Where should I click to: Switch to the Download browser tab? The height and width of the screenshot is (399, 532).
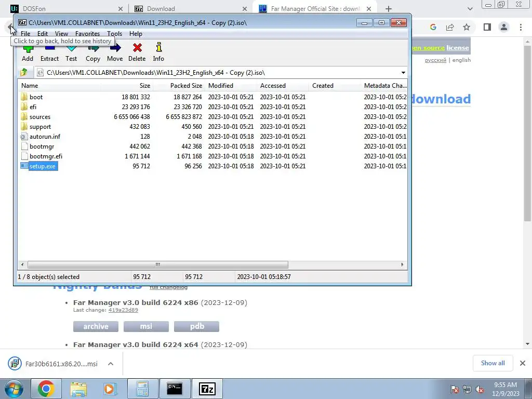[190, 8]
